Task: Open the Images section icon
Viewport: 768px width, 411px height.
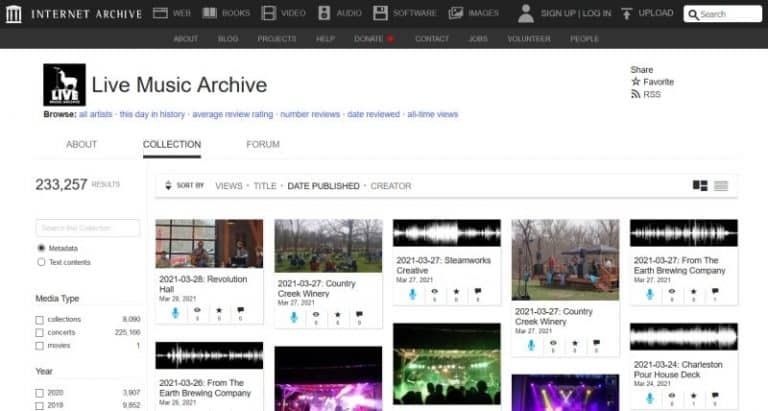Action: [x=456, y=13]
